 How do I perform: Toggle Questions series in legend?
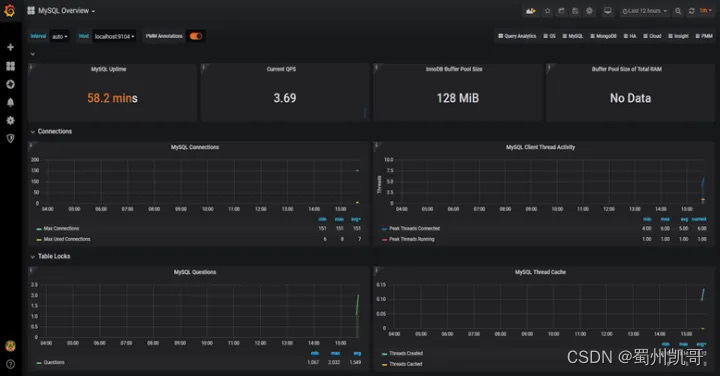click(x=54, y=362)
